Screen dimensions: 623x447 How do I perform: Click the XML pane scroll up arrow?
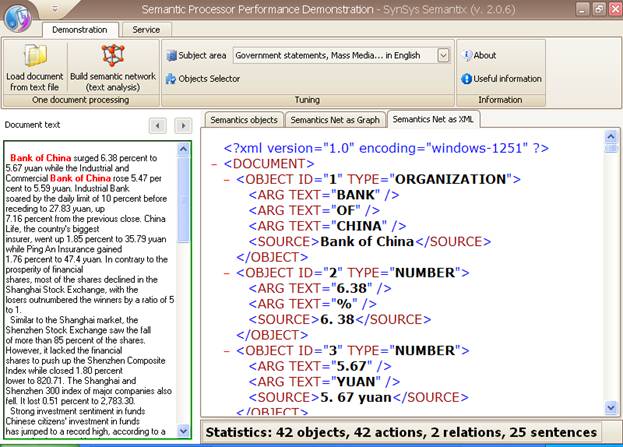tap(611, 137)
